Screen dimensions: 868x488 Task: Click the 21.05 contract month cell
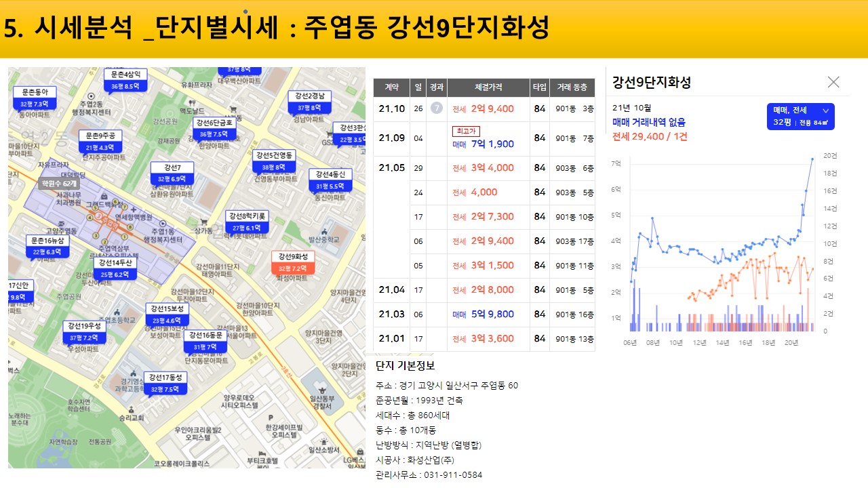coord(392,168)
